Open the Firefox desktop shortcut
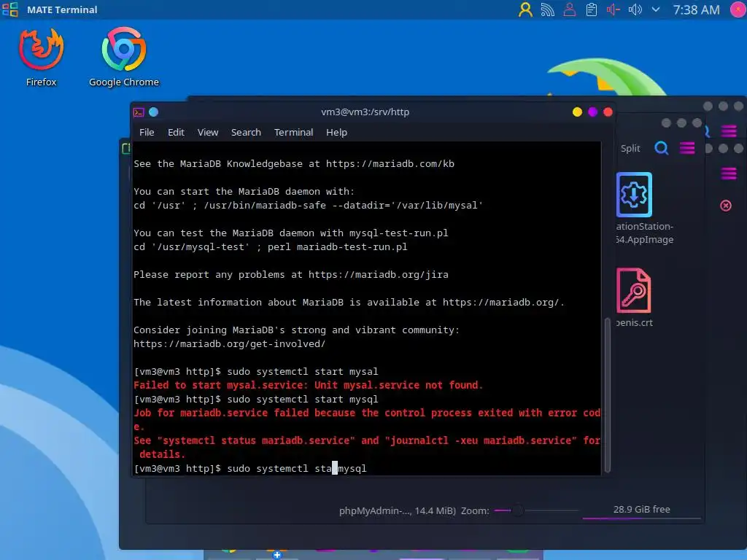 (x=41, y=57)
